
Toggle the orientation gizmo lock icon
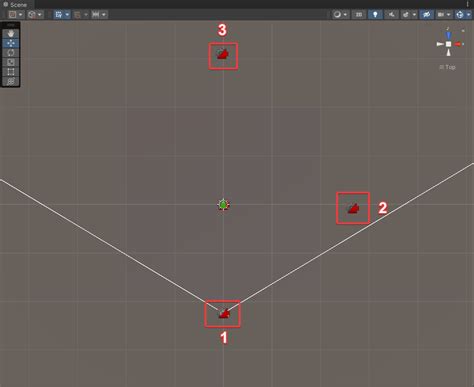tap(463, 31)
